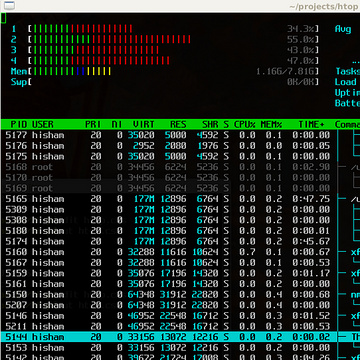360x360 pixels.
Task: Click the 34.3% CPU value
Action: point(301,29)
